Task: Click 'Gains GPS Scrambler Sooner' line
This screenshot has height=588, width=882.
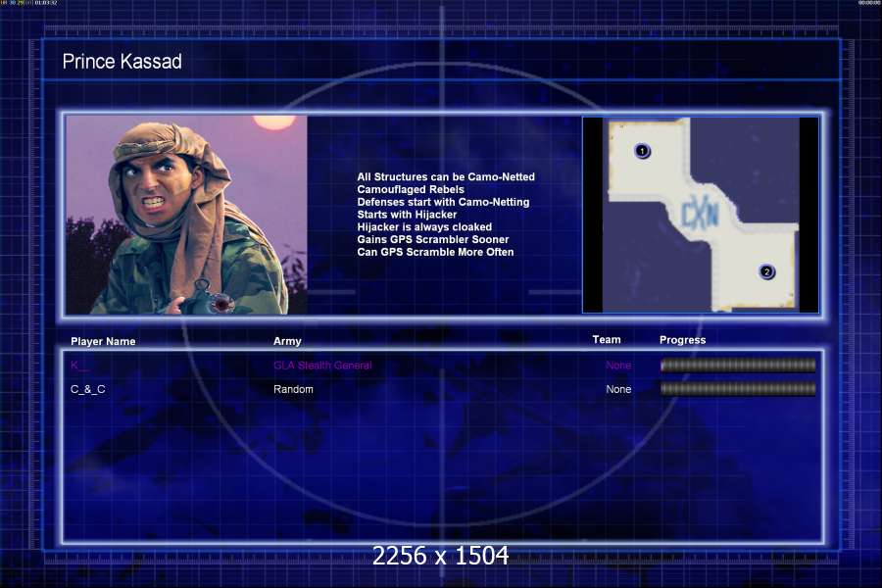Action: tap(432, 239)
